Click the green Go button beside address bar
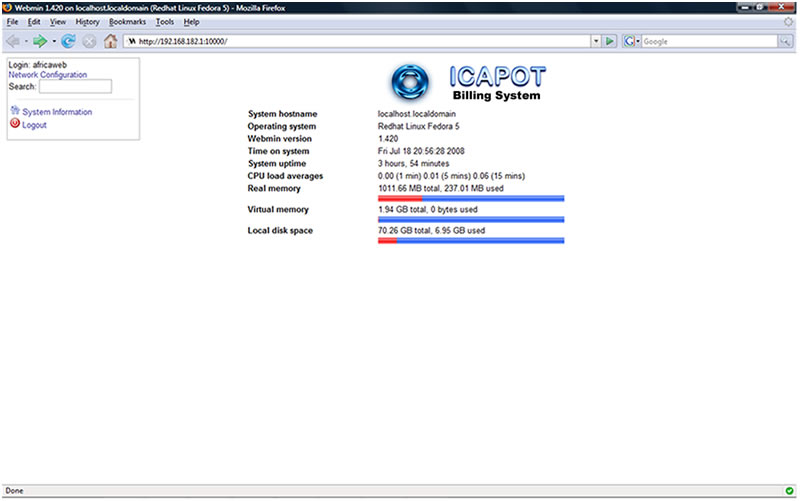The image size is (800, 501). (x=610, y=41)
